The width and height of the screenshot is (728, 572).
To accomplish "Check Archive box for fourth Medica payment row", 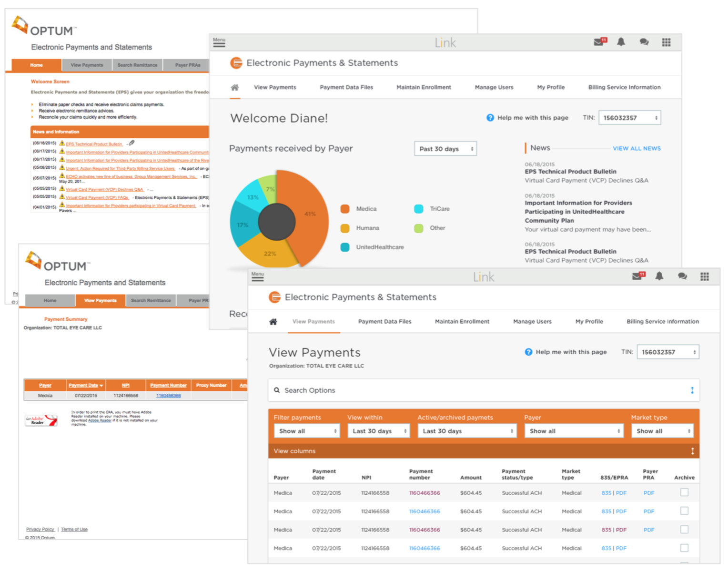I will (x=684, y=548).
